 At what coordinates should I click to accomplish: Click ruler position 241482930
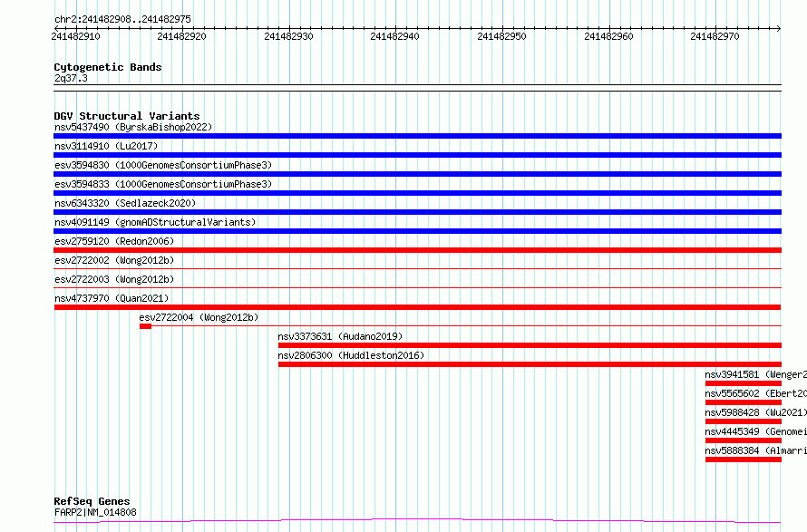[288, 36]
